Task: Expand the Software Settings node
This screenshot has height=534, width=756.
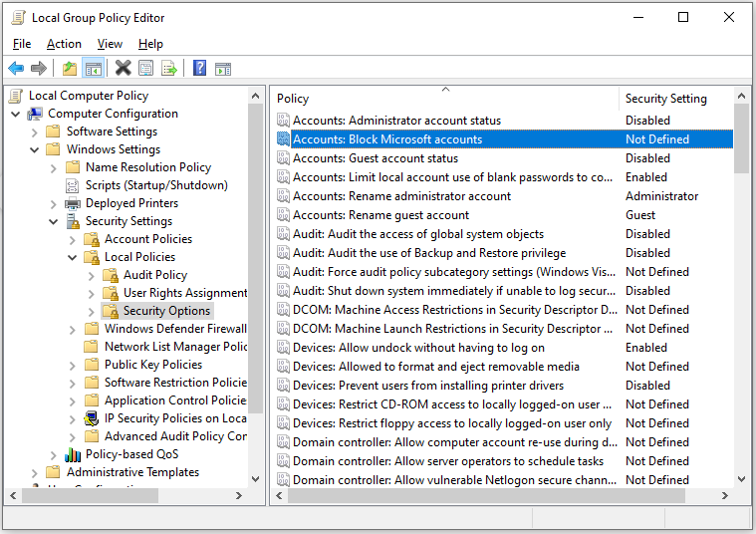Action: pyautogui.click(x=34, y=133)
